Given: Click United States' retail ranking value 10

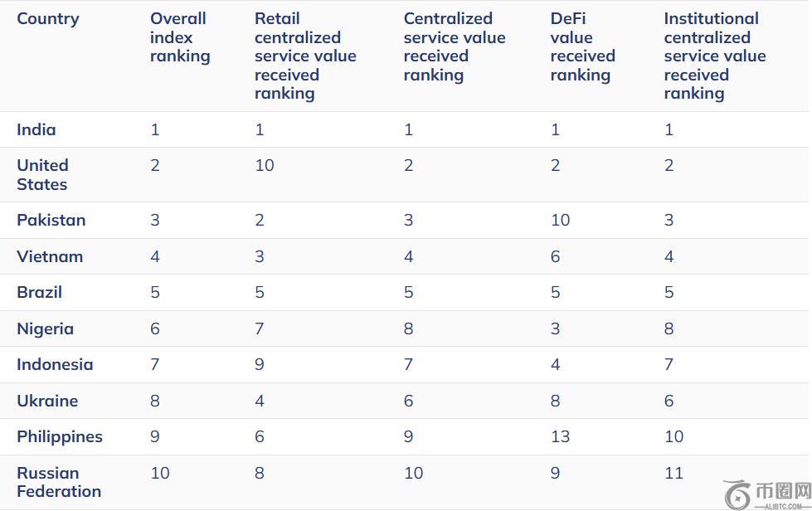Looking at the screenshot, I should click(x=264, y=165).
